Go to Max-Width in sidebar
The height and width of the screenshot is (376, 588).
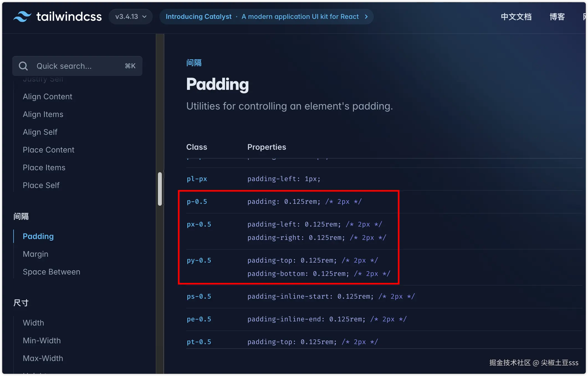click(x=43, y=358)
